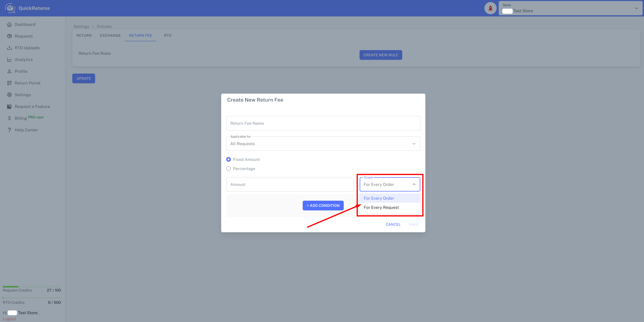The image size is (644, 322).
Task: Click the Profile person icon
Action: [x=10, y=71]
